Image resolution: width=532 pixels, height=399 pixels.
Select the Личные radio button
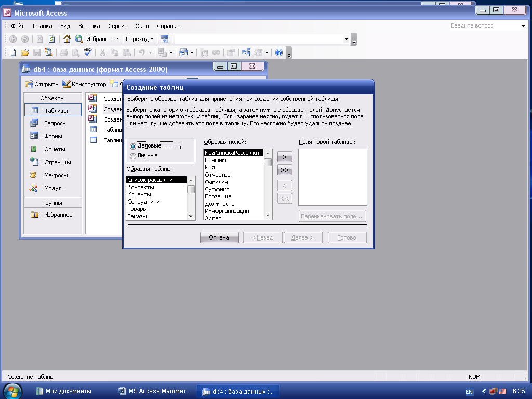pos(133,156)
